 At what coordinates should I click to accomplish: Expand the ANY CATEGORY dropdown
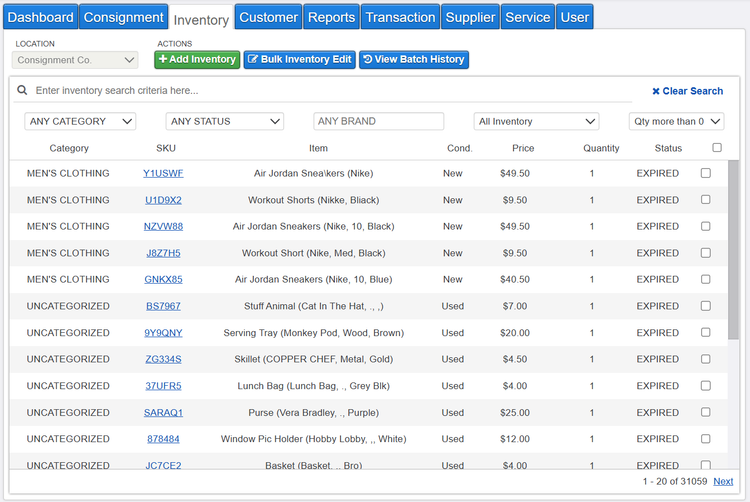[x=80, y=121]
